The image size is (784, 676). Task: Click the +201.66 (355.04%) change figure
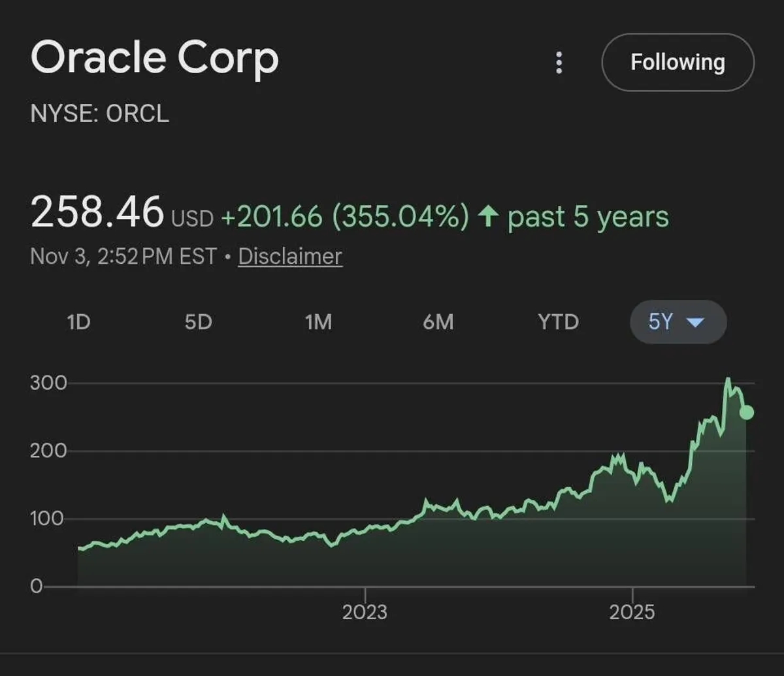[x=345, y=217]
